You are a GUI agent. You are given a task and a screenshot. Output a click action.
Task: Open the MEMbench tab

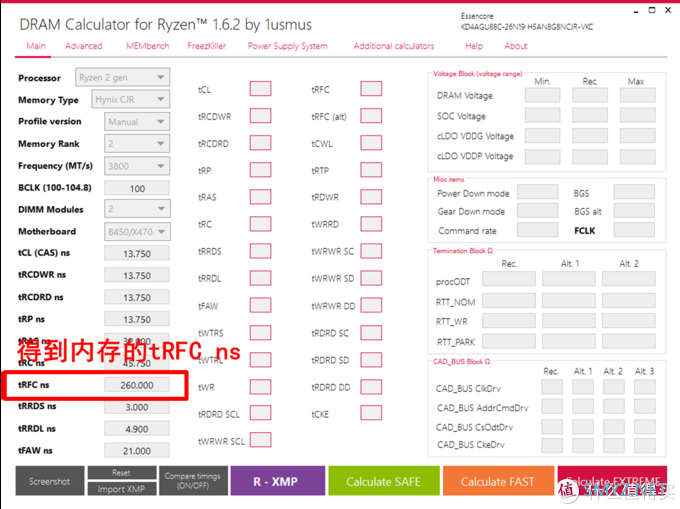pos(147,46)
